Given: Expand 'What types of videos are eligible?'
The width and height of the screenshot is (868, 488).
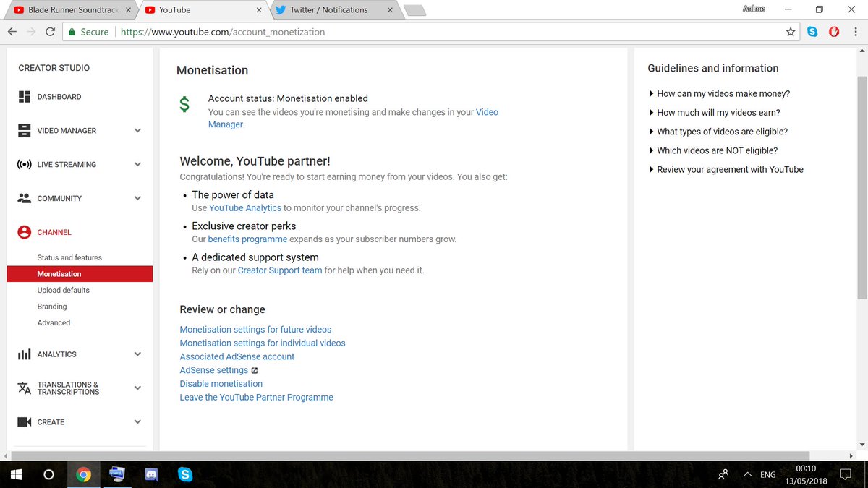Looking at the screenshot, I should [x=718, y=132].
